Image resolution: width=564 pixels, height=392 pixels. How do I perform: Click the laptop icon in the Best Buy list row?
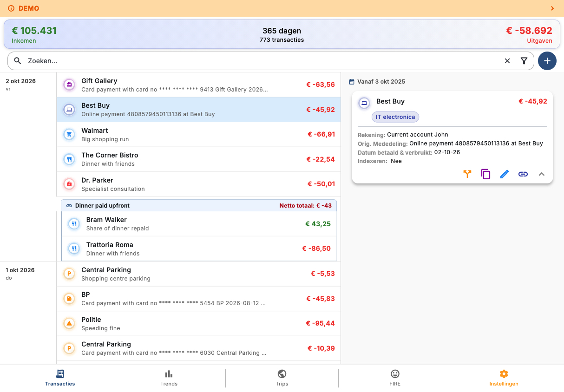click(x=69, y=110)
